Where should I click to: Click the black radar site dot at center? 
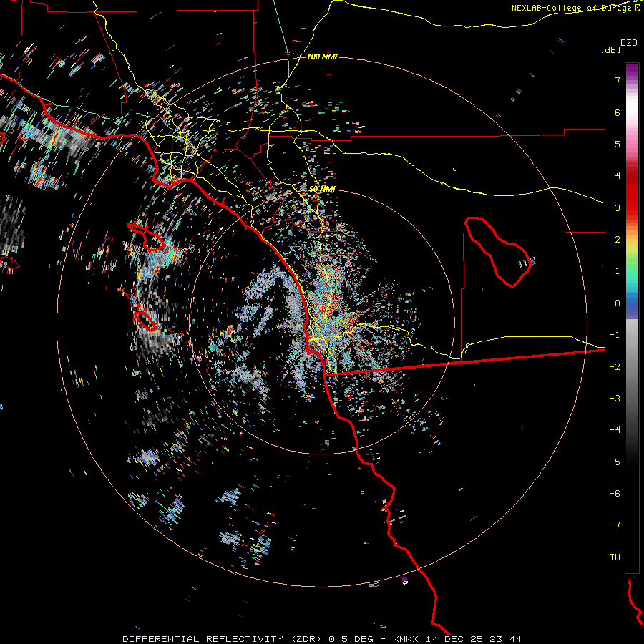click(336, 314)
